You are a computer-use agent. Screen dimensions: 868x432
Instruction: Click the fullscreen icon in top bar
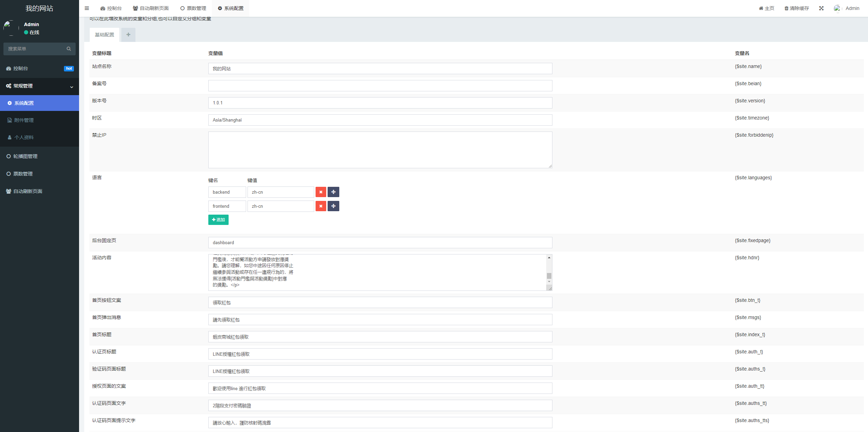click(x=821, y=8)
